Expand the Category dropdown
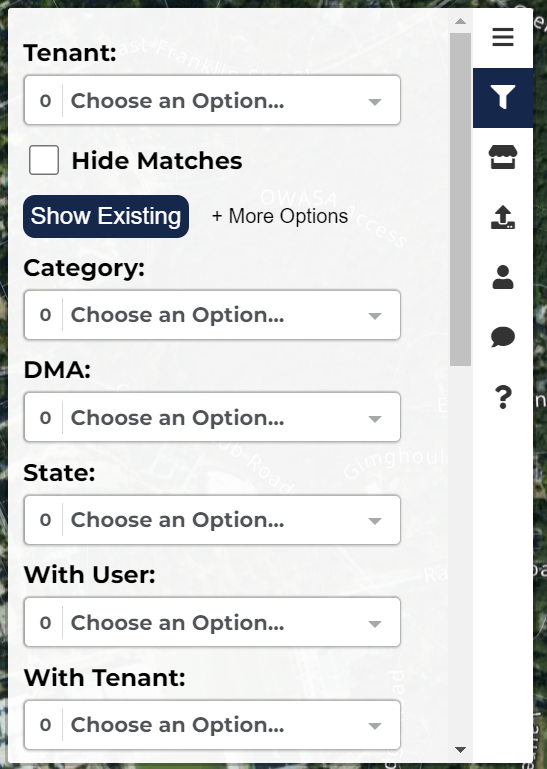The height and width of the screenshot is (769, 547). (212, 315)
